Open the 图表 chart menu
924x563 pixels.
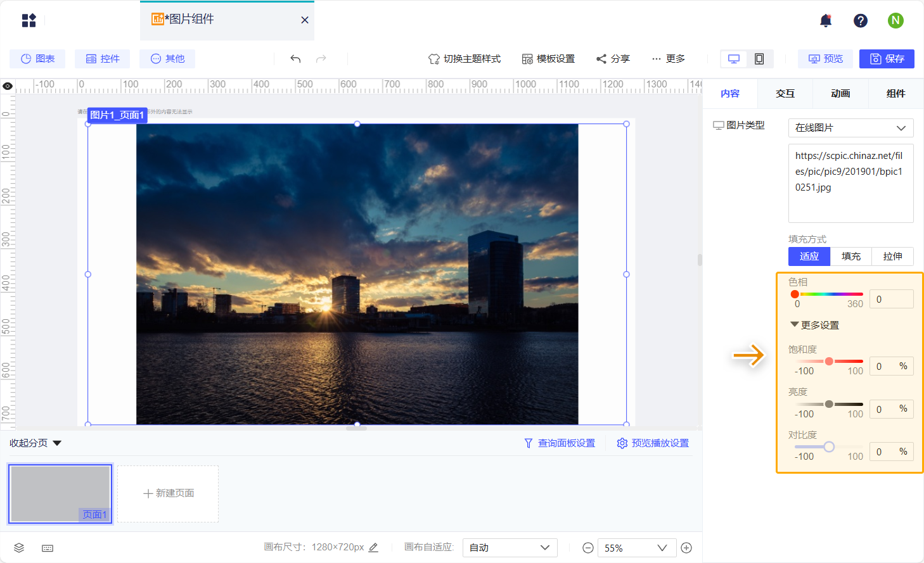[38, 59]
